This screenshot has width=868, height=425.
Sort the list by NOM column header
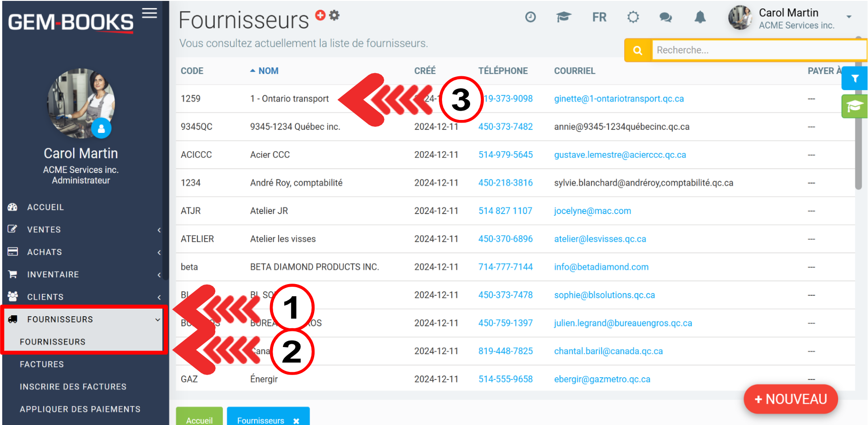click(268, 71)
